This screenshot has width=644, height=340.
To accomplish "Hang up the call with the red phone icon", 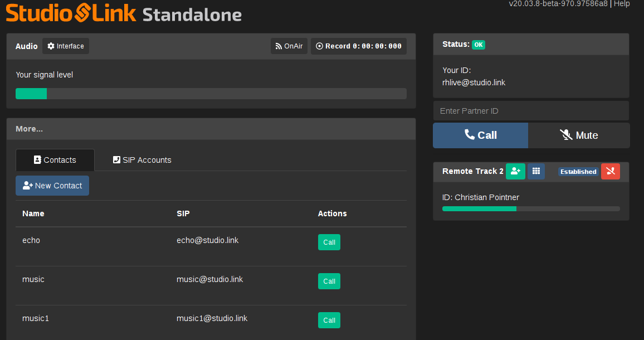I will 610,172.
